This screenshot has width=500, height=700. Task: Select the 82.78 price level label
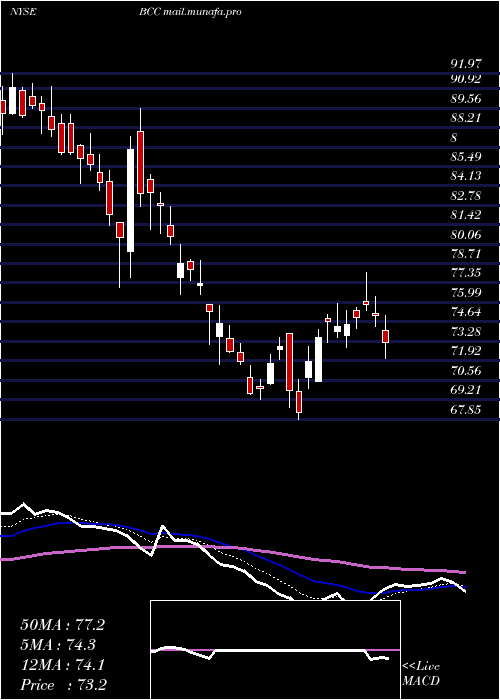click(466, 196)
